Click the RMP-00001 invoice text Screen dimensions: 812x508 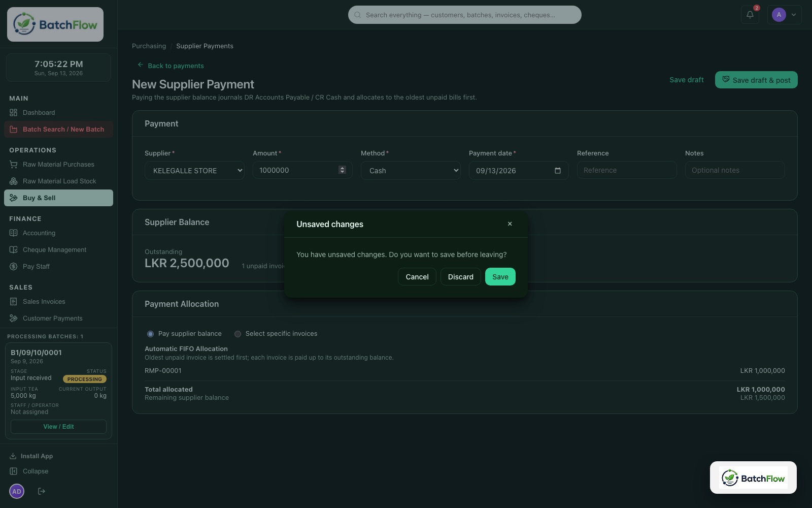click(163, 370)
